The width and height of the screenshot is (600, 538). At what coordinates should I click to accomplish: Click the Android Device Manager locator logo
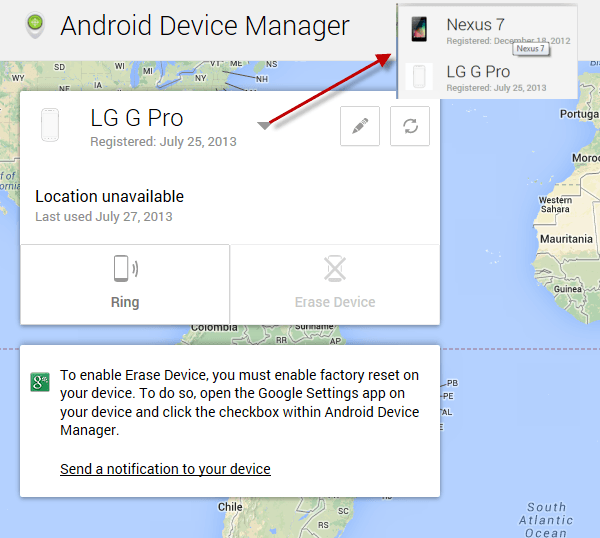pyautogui.click(x=35, y=26)
